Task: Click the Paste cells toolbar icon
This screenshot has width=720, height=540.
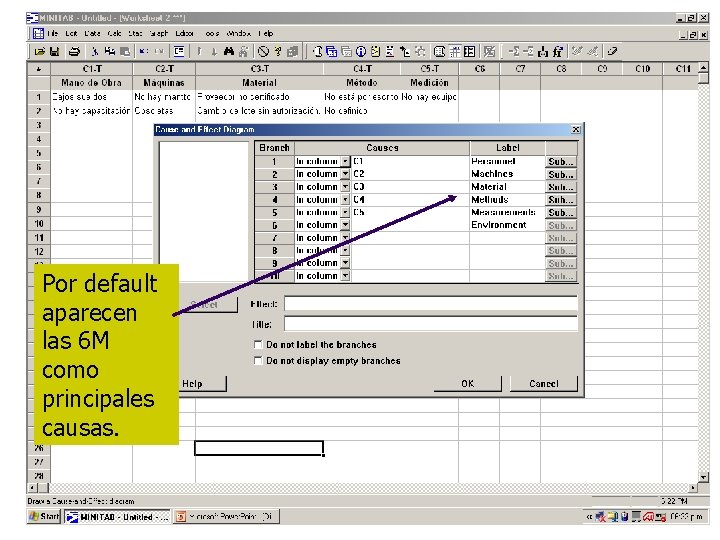Action: tap(125, 52)
